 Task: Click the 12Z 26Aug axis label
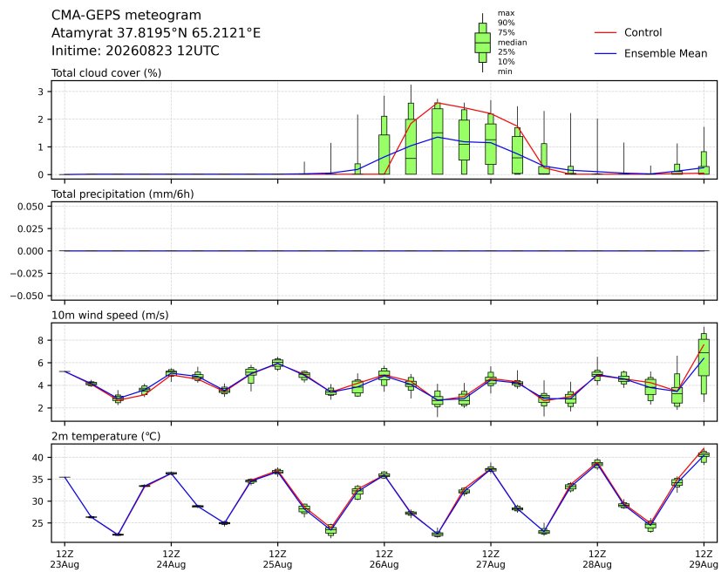(384, 560)
